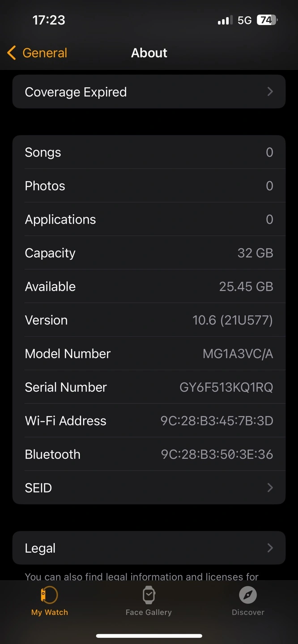Expand the SEID row chevron
Screen dimensions: 298x644
270,487
